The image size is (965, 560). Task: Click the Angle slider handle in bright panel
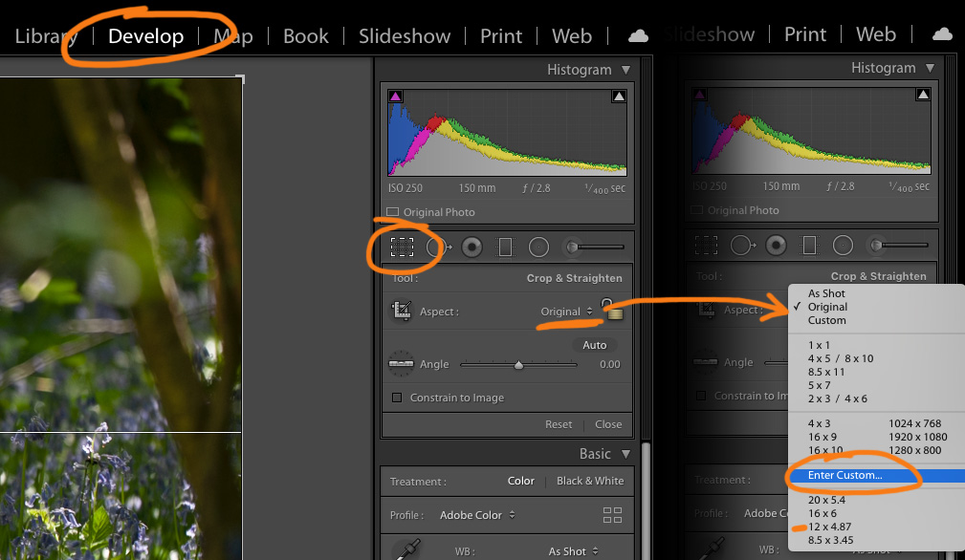pyautogui.click(x=518, y=365)
